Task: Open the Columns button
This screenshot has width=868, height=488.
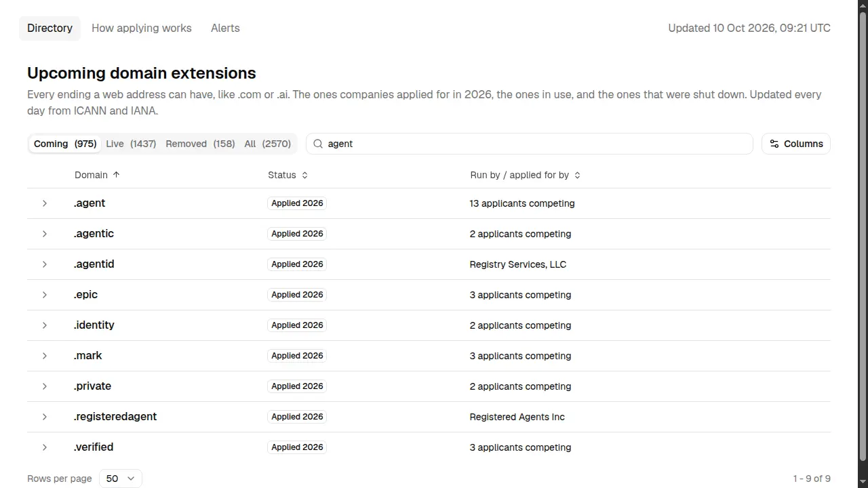Action: pyautogui.click(x=796, y=144)
